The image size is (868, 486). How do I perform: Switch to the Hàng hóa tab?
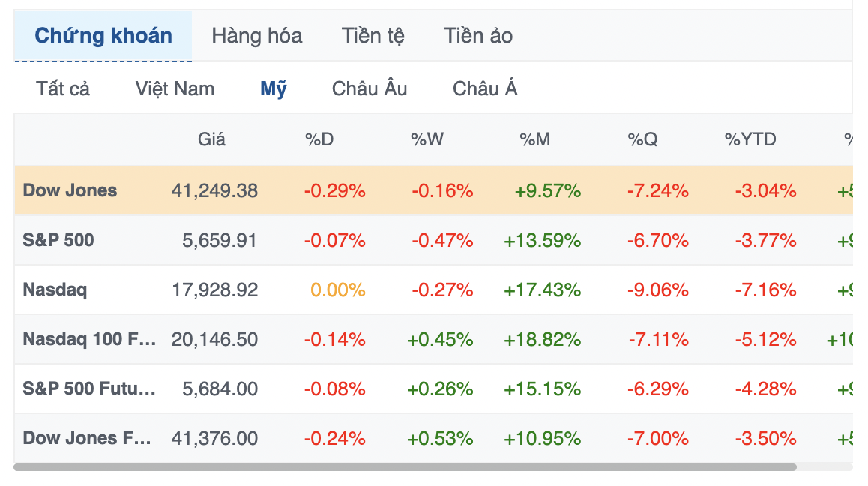point(257,36)
